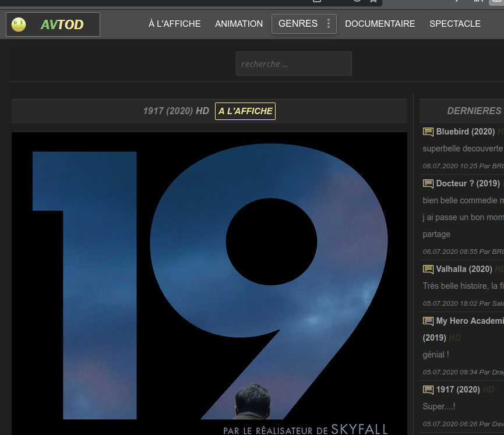Screen dimensions: 504x435
Task: Focus the recherche search field
Action: click(x=294, y=63)
